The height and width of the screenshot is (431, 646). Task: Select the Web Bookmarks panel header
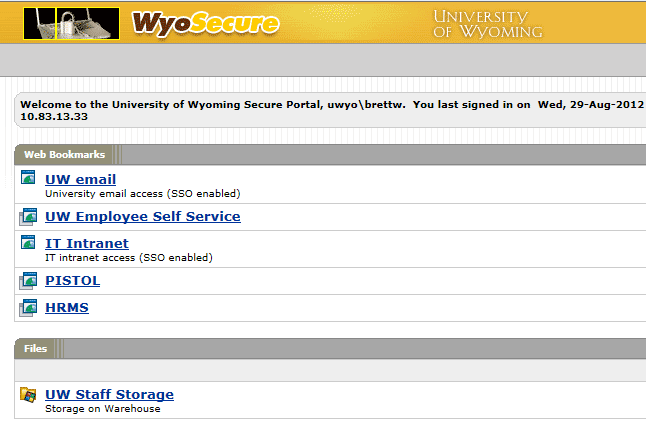pyautogui.click(x=65, y=155)
